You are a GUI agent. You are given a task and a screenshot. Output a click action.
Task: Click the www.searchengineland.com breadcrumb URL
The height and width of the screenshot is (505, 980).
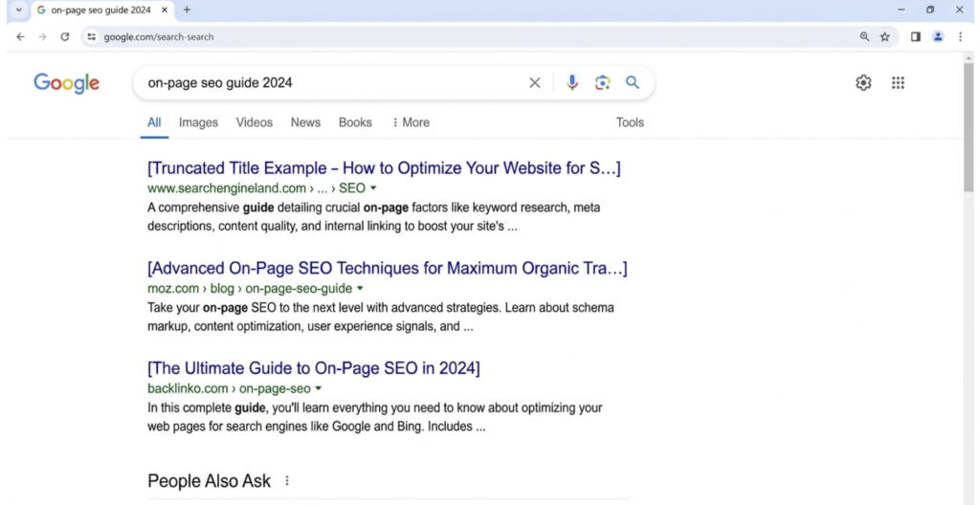[256, 188]
